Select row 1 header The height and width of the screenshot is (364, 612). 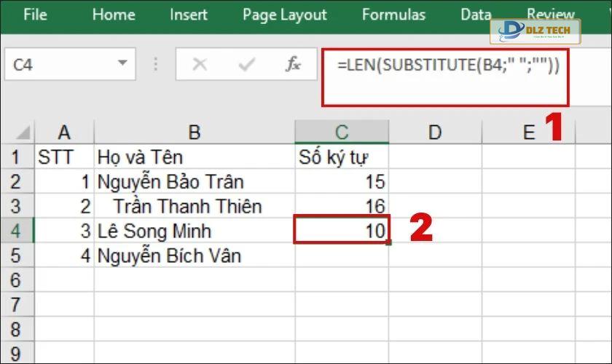click(17, 157)
